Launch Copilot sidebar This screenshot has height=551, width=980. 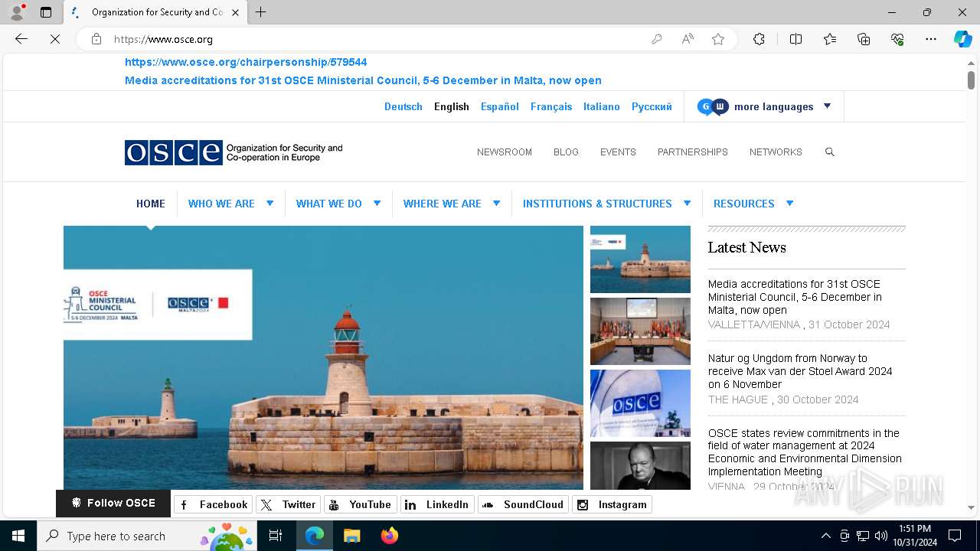pos(962,39)
